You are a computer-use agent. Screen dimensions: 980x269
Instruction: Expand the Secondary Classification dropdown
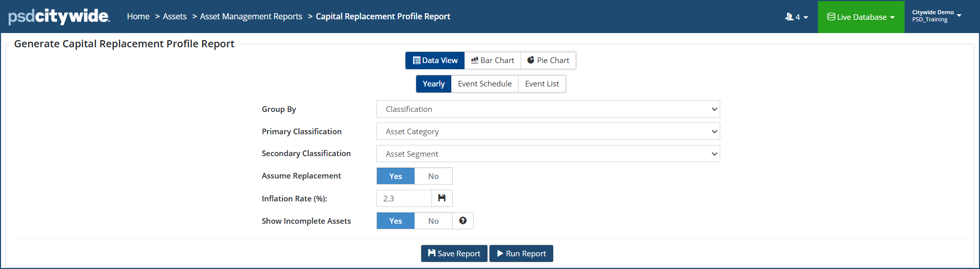548,154
